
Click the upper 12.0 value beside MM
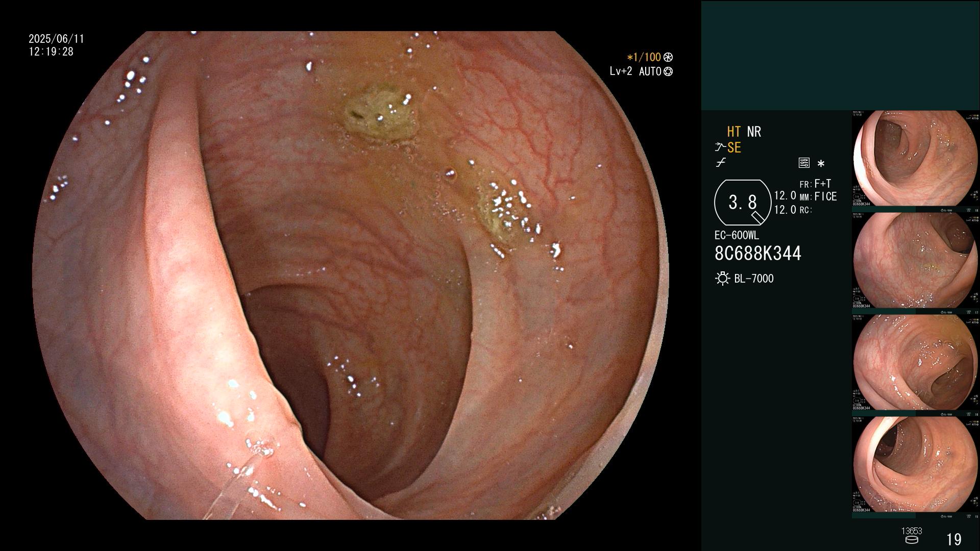pyautogui.click(x=785, y=196)
